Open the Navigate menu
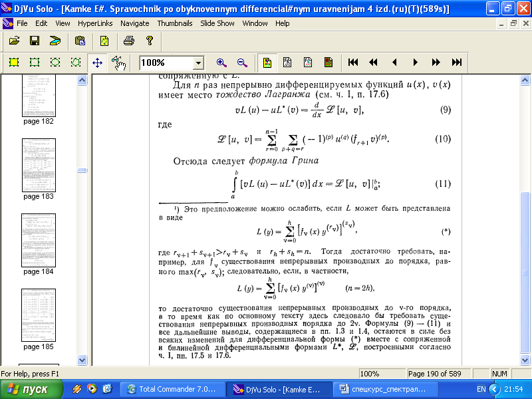532x399 pixels. point(135,23)
